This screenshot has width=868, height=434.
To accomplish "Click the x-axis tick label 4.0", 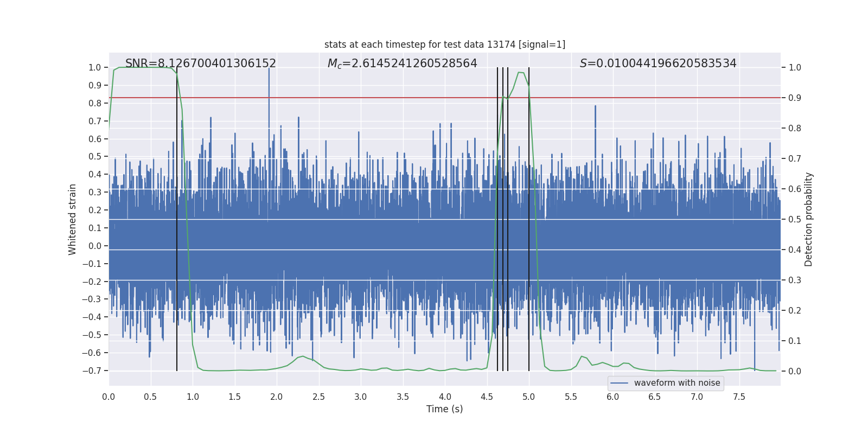I will 445,397.
